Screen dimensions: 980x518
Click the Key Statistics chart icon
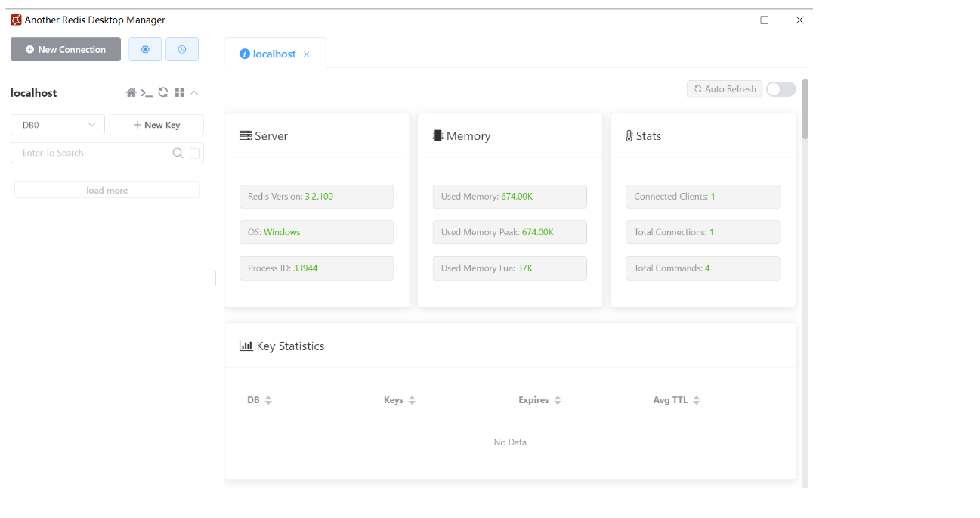click(246, 346)
